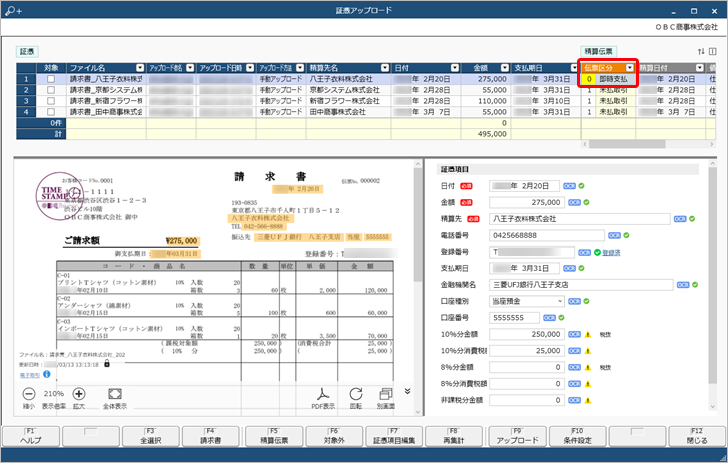Open the 電子取引 link under 更新日時

pyautogui.click(x=30, y=375)
